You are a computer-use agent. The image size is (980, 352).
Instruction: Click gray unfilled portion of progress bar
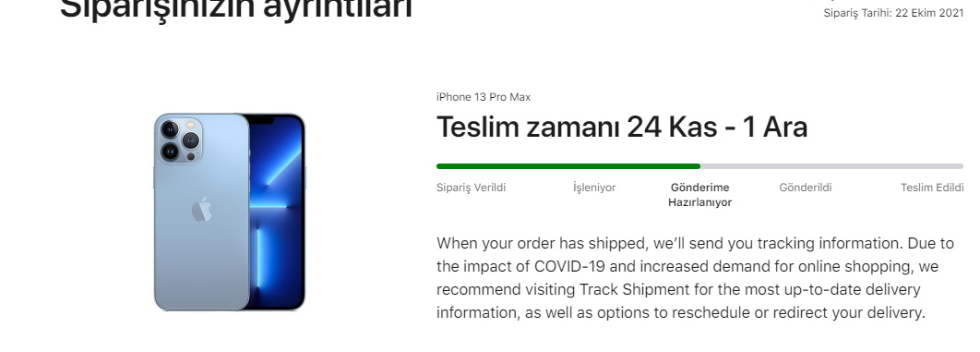pyautogui.click(x=831, y=166)
